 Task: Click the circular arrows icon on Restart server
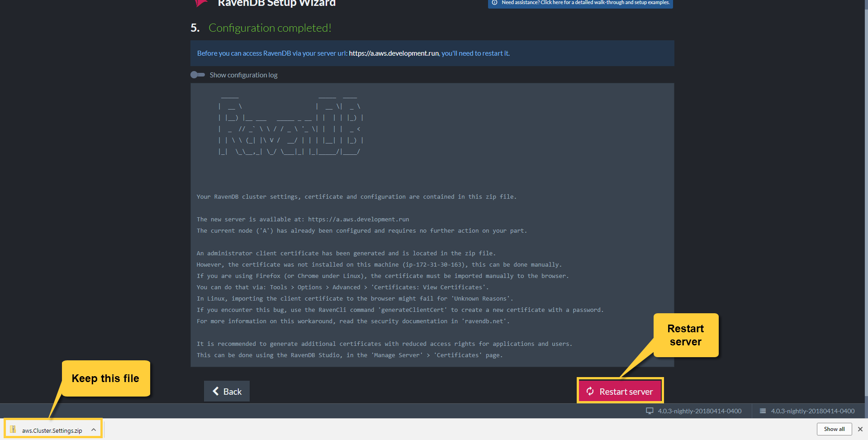click(x=590, y=391)
